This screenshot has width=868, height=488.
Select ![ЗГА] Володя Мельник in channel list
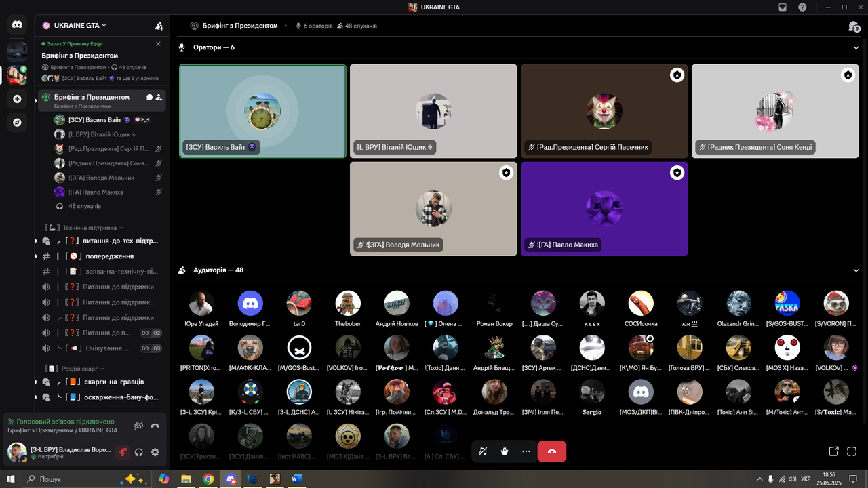point(109,178)
